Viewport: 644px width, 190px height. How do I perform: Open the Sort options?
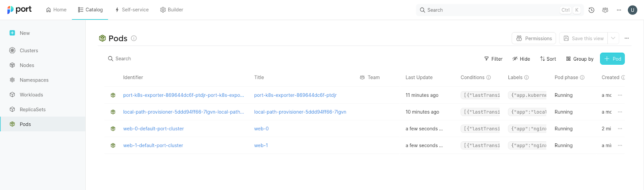[x=548, y=59]
